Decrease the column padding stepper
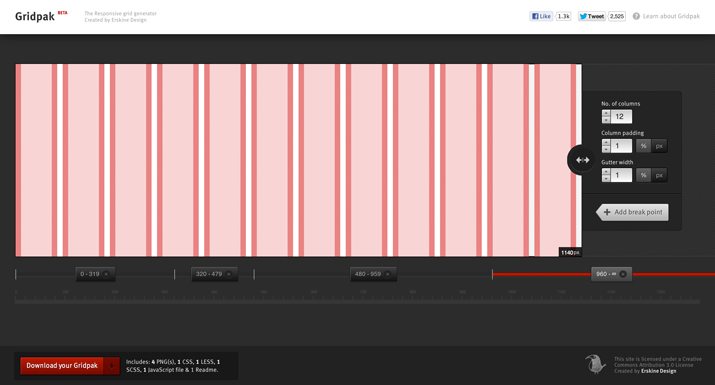The width and height of the screenshot is (715, 385). click(x=606, y=149)
